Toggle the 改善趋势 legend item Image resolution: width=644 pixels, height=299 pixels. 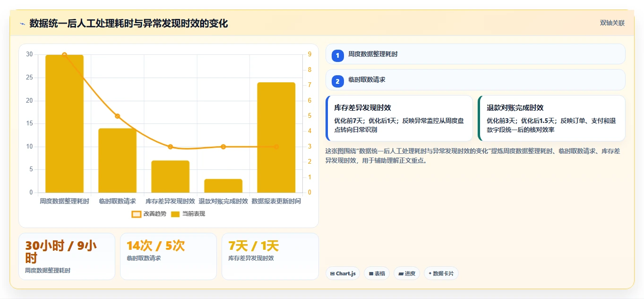coord(149,214)
